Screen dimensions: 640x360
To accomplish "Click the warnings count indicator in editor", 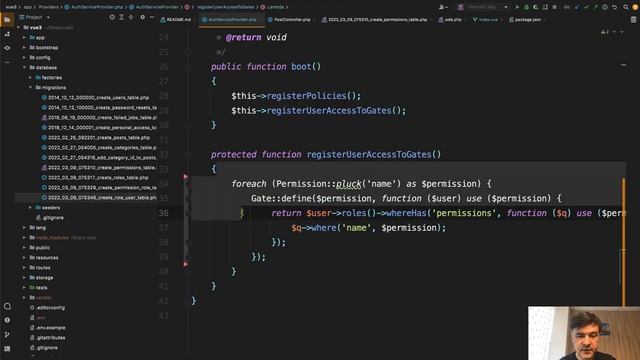I will 604,32.
